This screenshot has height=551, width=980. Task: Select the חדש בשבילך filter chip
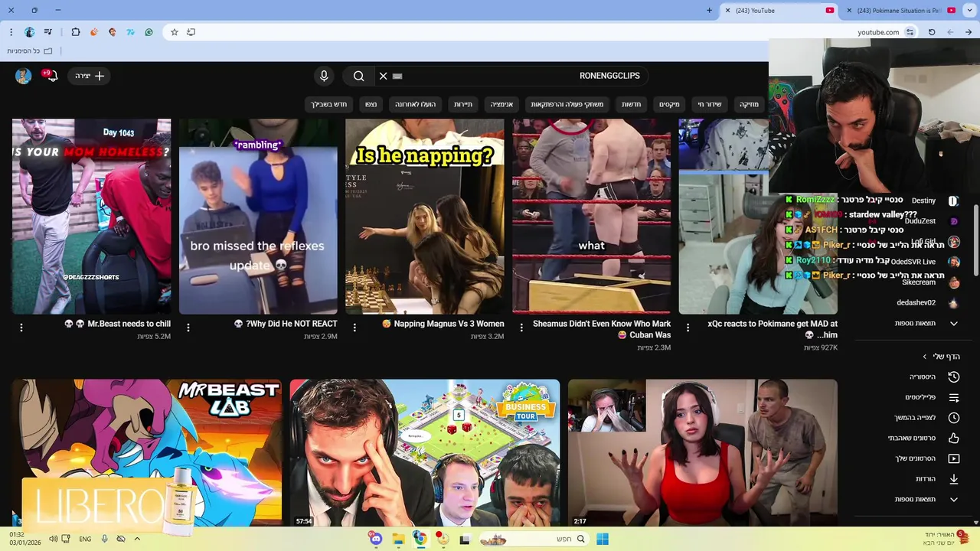(328, 104)
